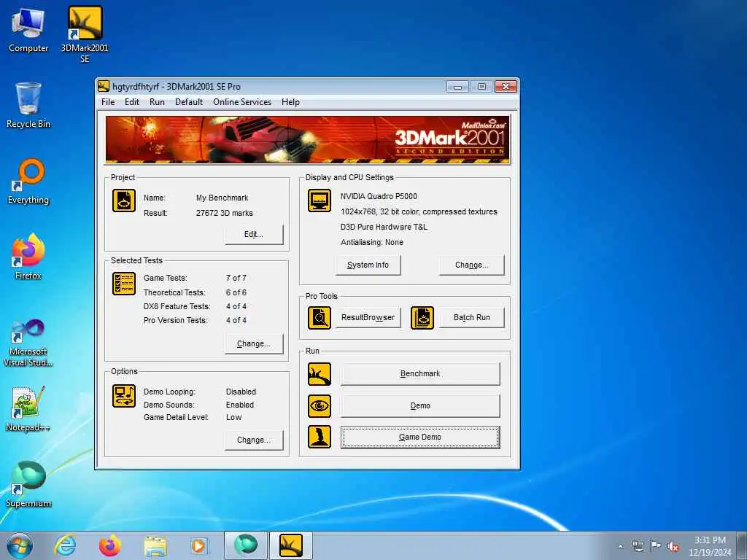The image size is (747, 560).
Task: Click the muted volume tray icon
Action: tap(673, 546)
